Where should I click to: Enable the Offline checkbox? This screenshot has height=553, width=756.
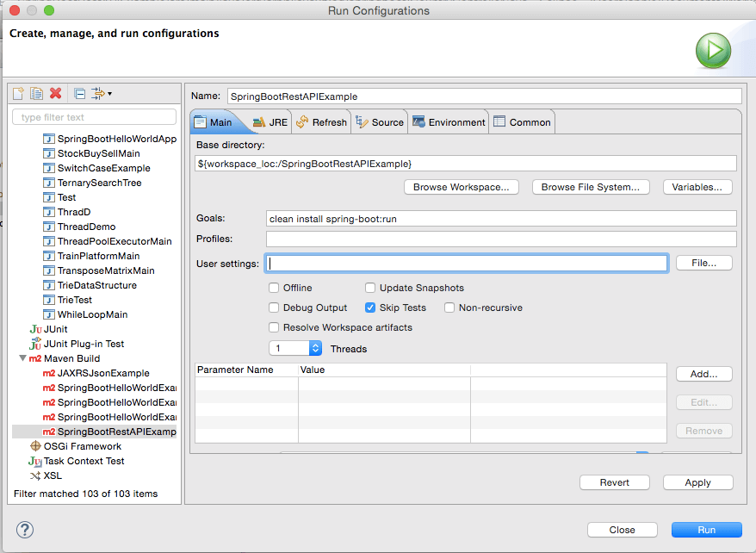[x=274, y=288]
